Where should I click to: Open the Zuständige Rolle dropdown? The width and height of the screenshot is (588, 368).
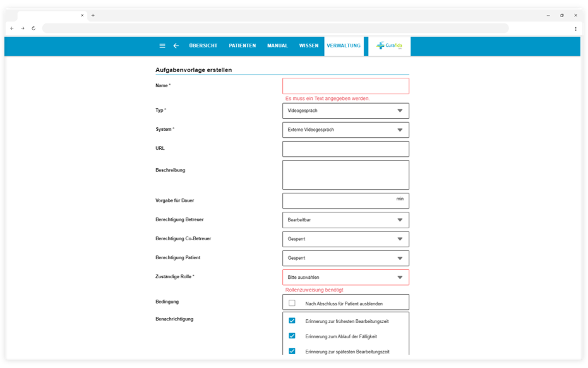pos(345,278)
